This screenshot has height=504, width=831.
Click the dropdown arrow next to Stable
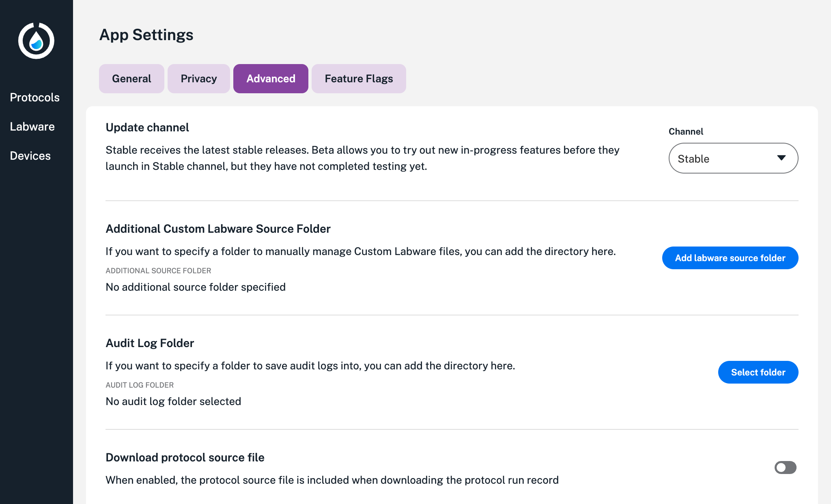pyautogui.click(x=781, y=158)
